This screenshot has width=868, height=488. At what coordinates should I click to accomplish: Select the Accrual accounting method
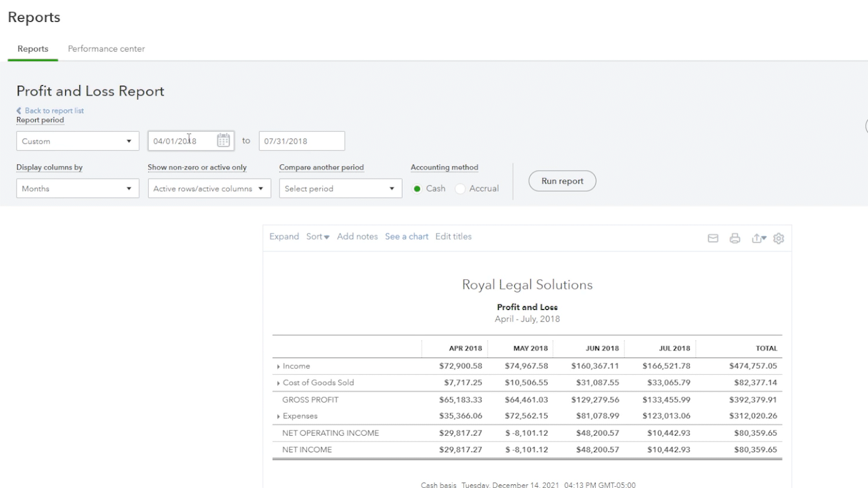460,188
